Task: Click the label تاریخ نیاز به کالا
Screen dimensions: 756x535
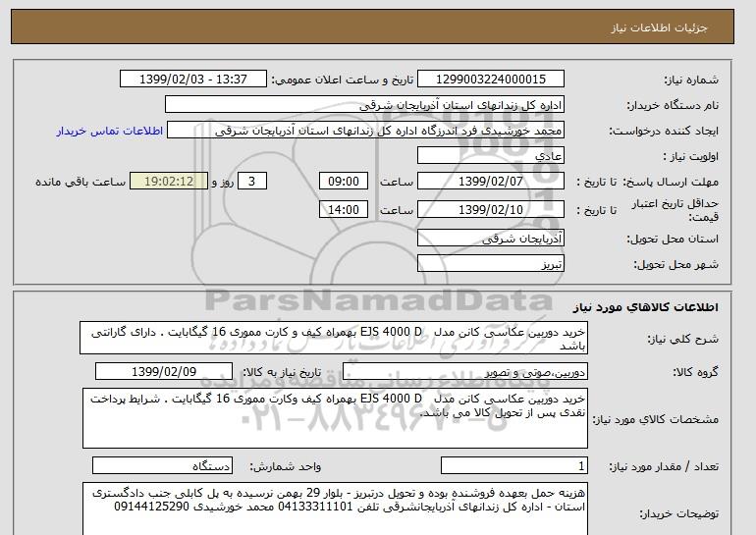Action: [x=282, y=372]
